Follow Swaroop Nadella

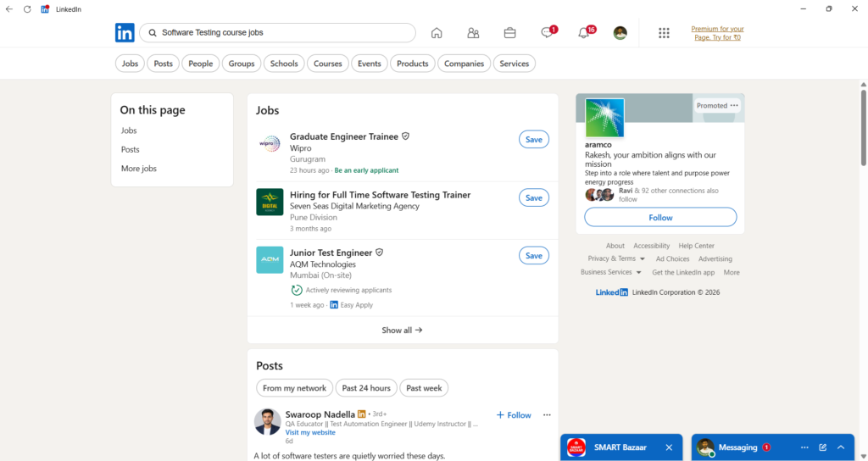tap(514, 415)
